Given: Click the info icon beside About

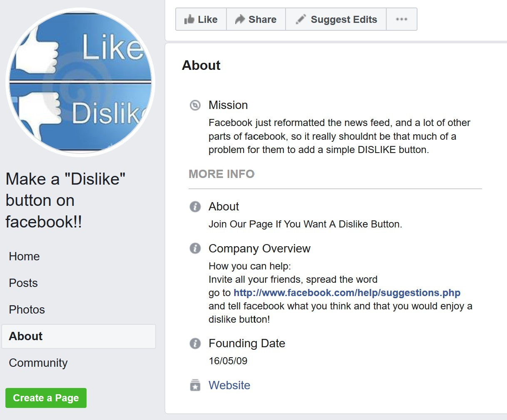Looking at the screenshot, I should point(195,207).
